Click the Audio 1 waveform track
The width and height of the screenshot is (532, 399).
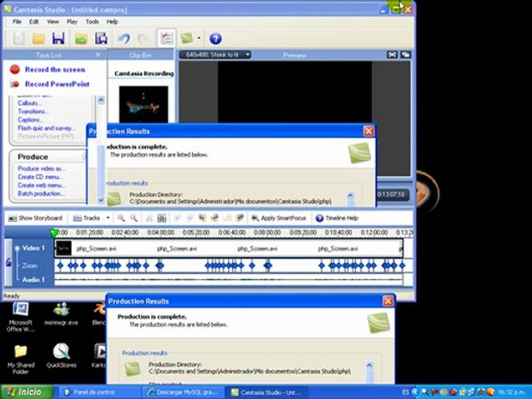(x=228, y=280)
